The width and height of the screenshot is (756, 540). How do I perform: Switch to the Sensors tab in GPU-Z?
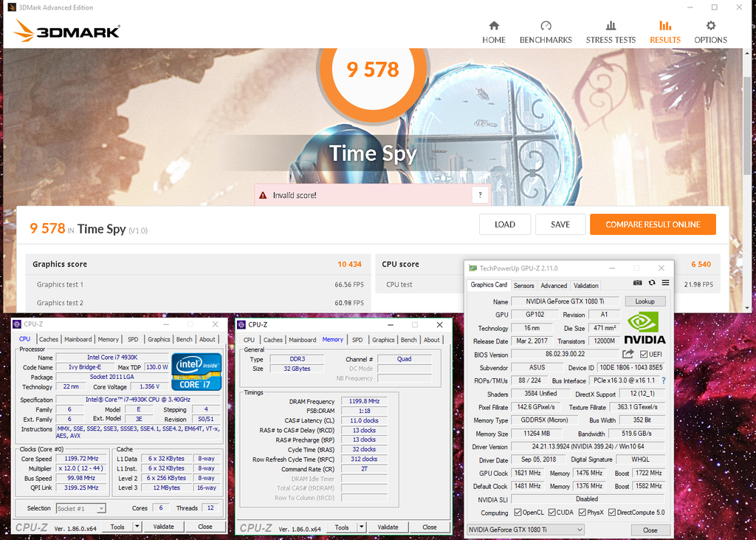tap(523, 286)
